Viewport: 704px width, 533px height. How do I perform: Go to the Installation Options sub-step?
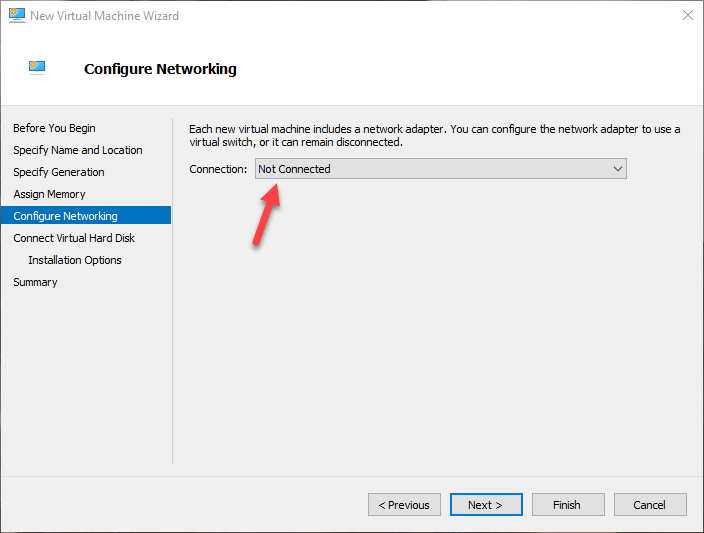[75, 260]
